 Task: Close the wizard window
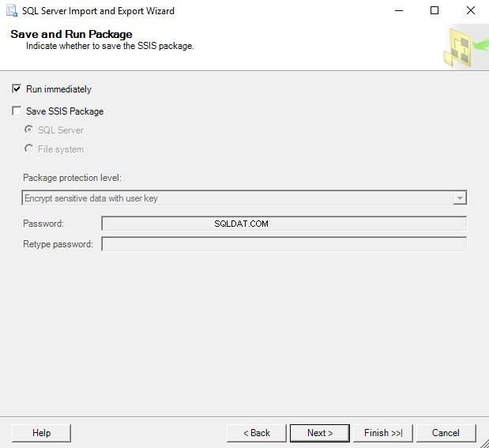471,10
